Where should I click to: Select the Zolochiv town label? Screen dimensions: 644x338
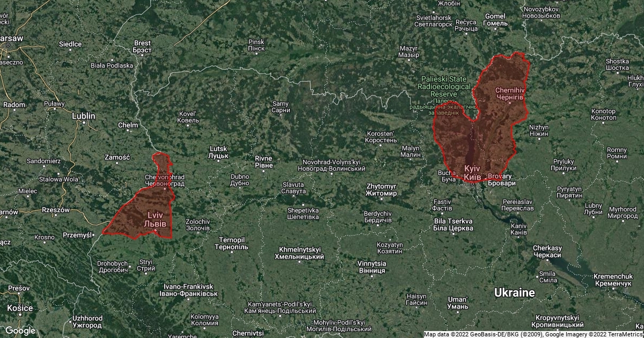tap(197, 225)
